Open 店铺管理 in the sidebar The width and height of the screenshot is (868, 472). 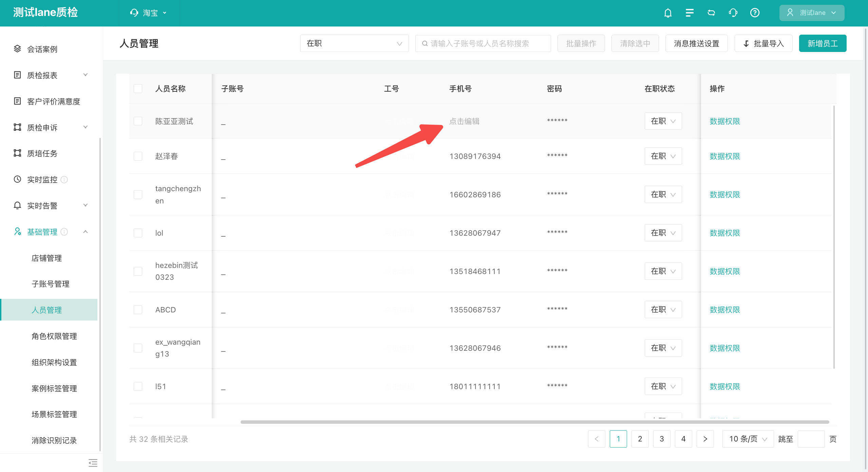(x=46, y=258)
